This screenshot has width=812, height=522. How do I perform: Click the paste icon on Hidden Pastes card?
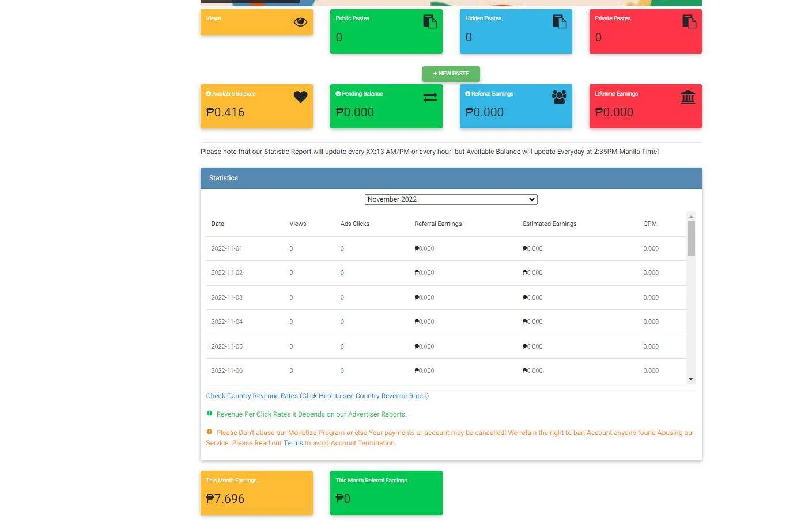(x=560, y=22)
